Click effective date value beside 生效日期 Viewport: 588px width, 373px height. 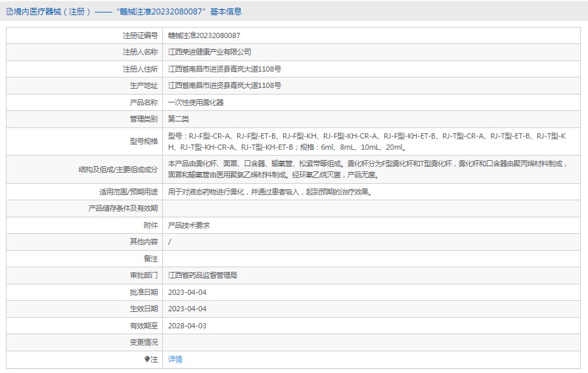point(187,309)
